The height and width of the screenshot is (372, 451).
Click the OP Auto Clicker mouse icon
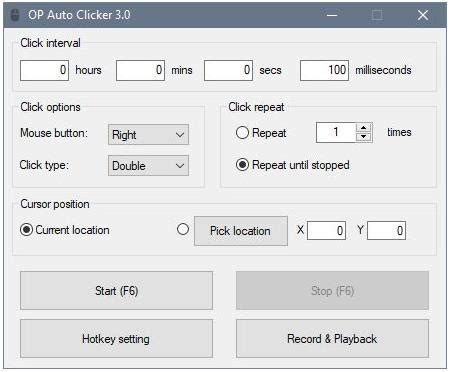pyautogui.click(x=15, y=15)
